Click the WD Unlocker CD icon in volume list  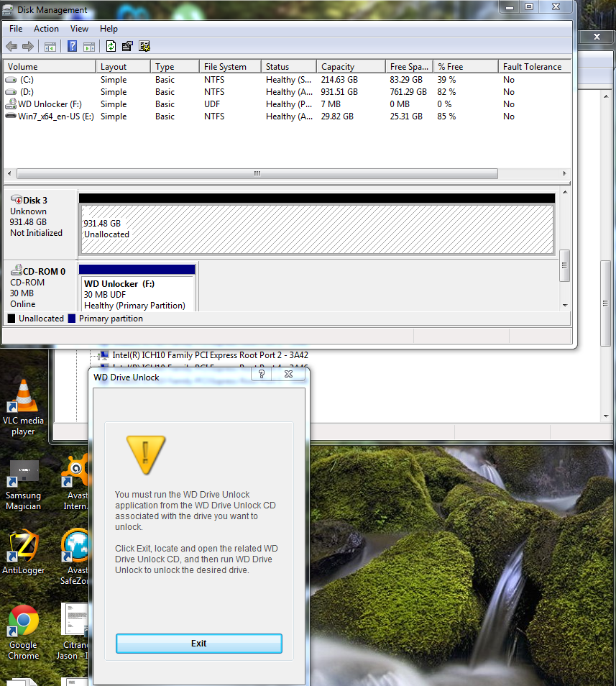coord(11,104)
